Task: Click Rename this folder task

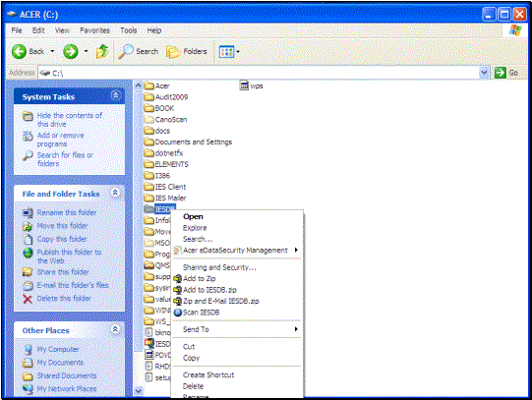Action: point(67,212)
